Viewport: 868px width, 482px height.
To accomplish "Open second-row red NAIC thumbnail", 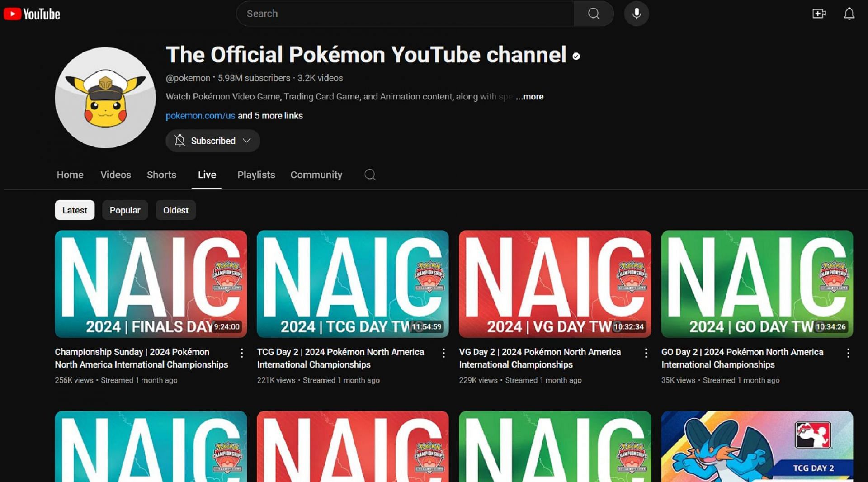I will click(x=353, y=446).
